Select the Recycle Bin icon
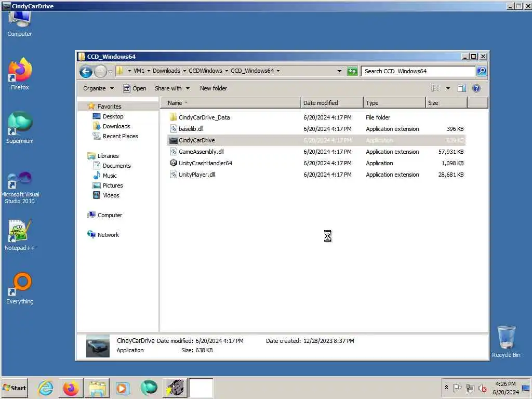This screenshot has height=399, width=532. [506, 341]
